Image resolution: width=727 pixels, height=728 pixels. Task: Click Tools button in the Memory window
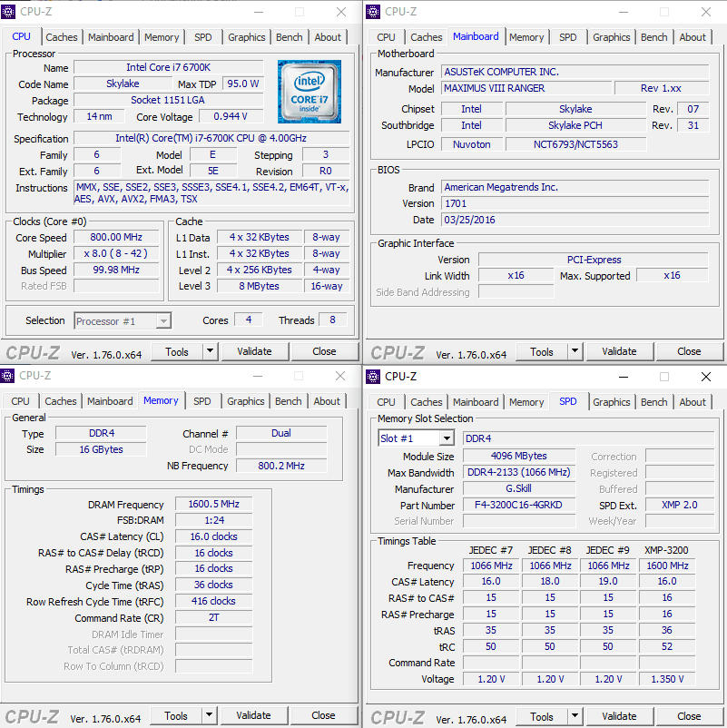click(176, 715)
